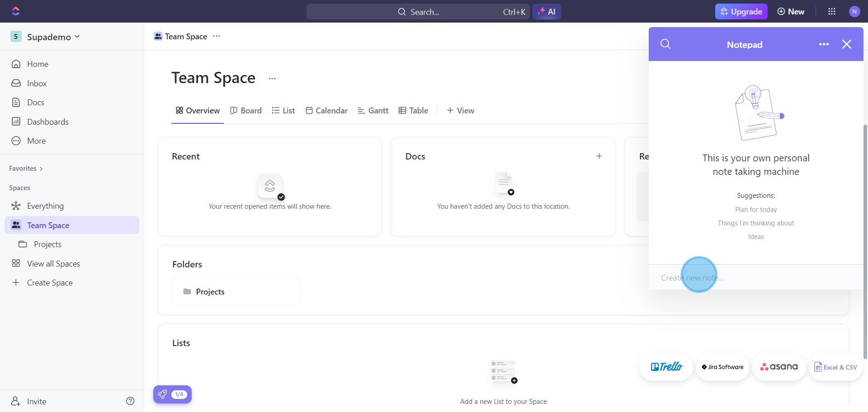
Task: Import from Jira Software
Action: pyautogui.click(x=722, y=367)
